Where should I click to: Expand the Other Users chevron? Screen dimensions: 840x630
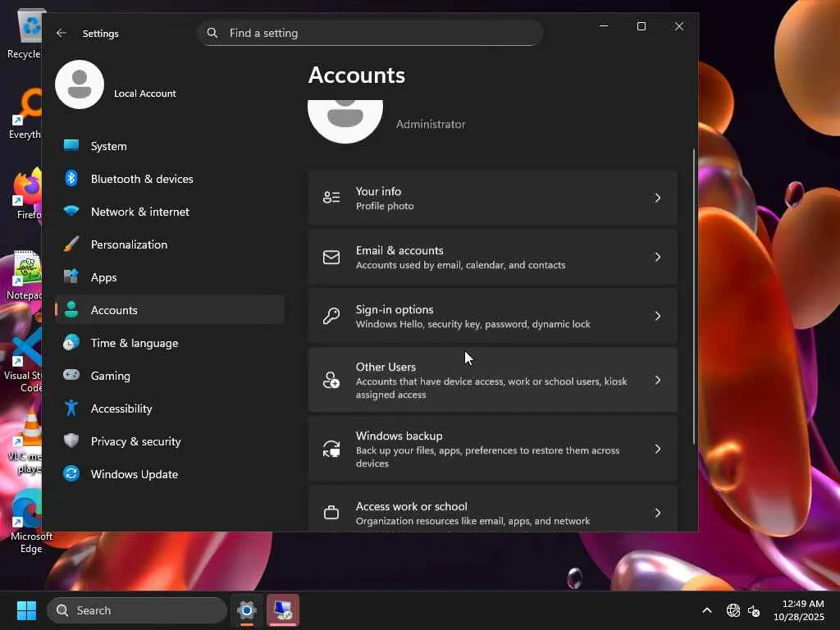pos(658,380)
